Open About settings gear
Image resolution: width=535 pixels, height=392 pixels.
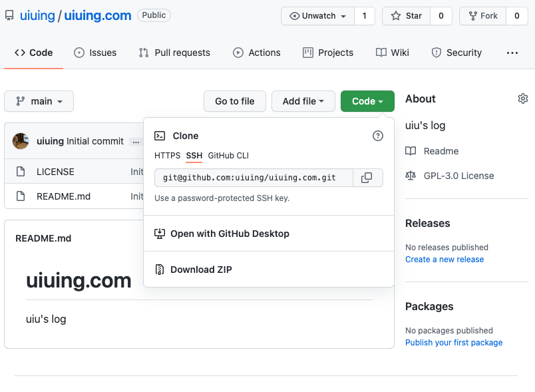click(523, 98)
